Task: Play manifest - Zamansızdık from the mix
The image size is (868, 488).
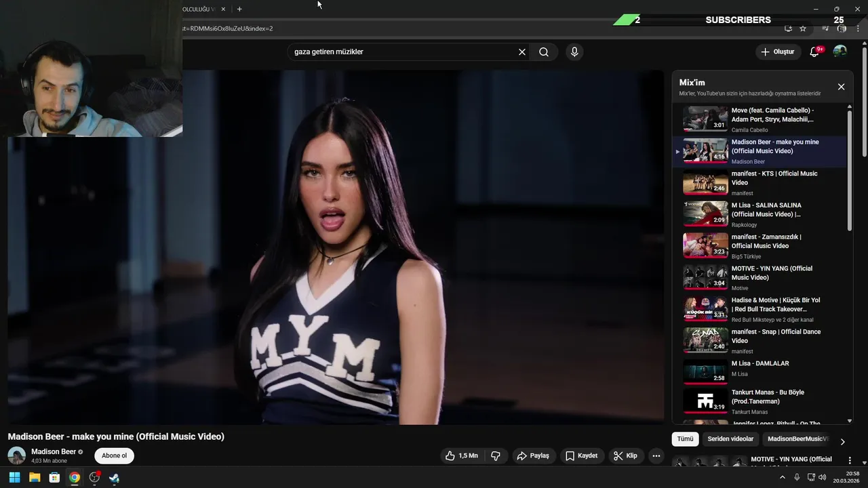Action: tap(759, 246)
